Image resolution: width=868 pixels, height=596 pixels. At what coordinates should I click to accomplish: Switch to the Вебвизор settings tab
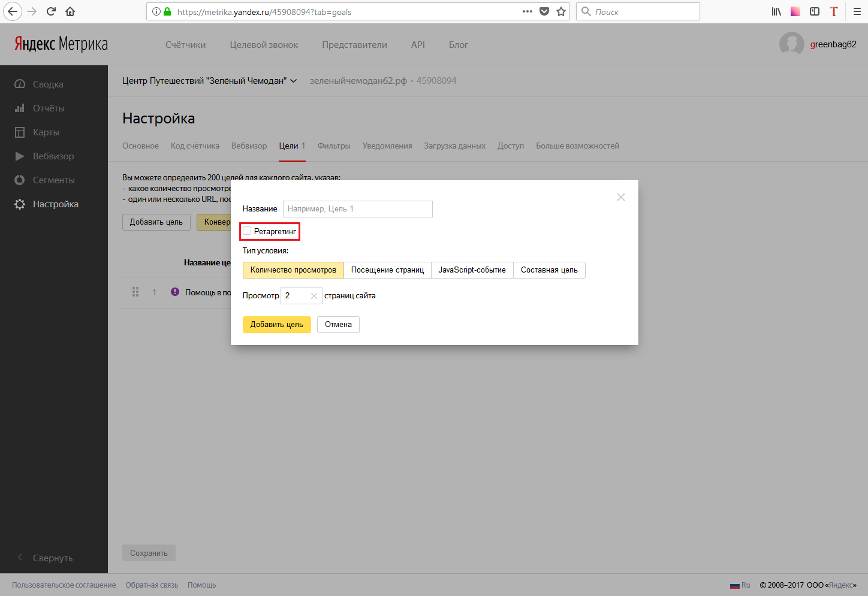click(249, 146)
